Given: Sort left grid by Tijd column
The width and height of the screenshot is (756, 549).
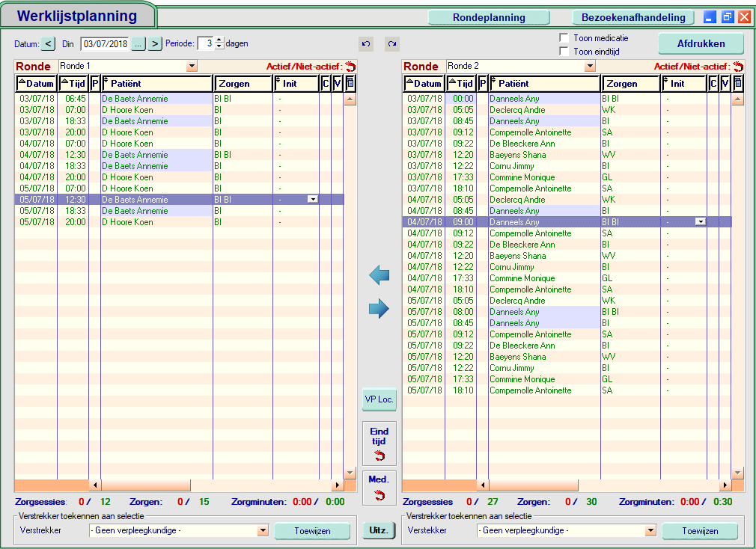Looking at the screenshot, I should pos(74,83).
